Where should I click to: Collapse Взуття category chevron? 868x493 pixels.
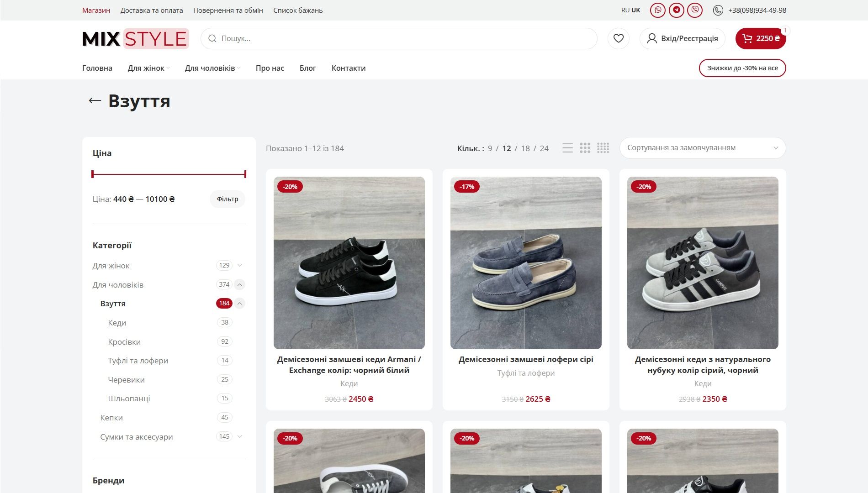[x=240, y=304]
